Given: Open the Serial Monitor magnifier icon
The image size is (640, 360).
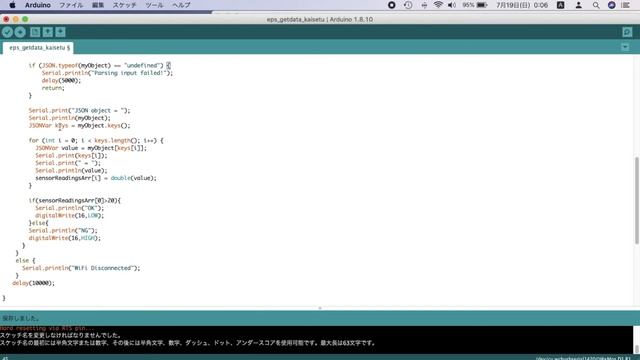Looking at the screenshot, I should click(x=627, y=32).
